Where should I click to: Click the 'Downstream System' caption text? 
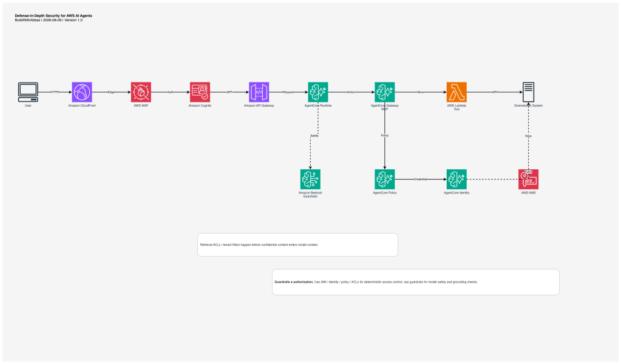528,106
